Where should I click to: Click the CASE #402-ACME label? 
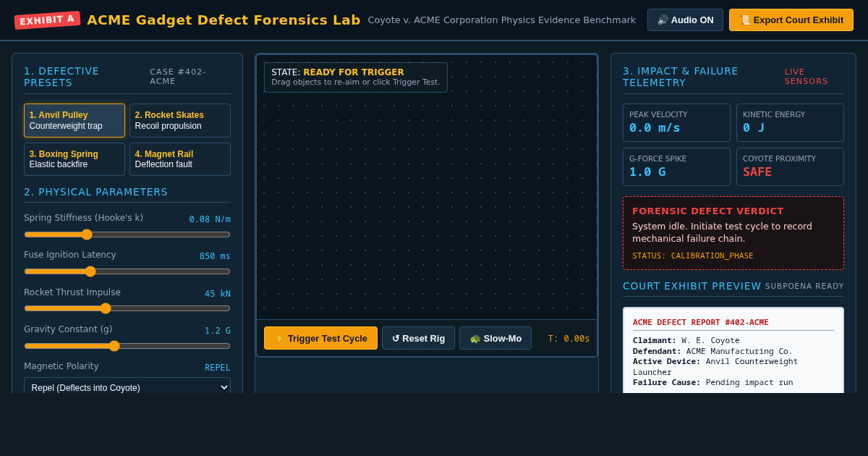click(179, 77)
